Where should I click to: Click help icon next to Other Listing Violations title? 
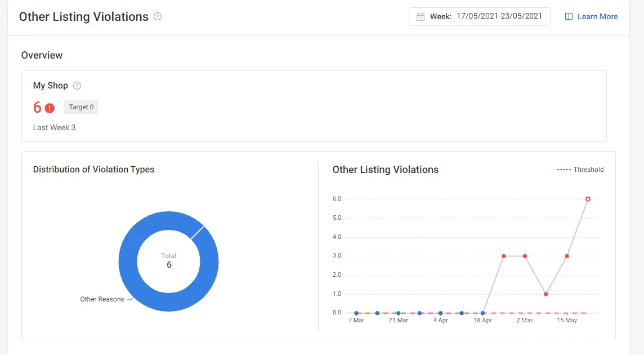pos(158,17)
